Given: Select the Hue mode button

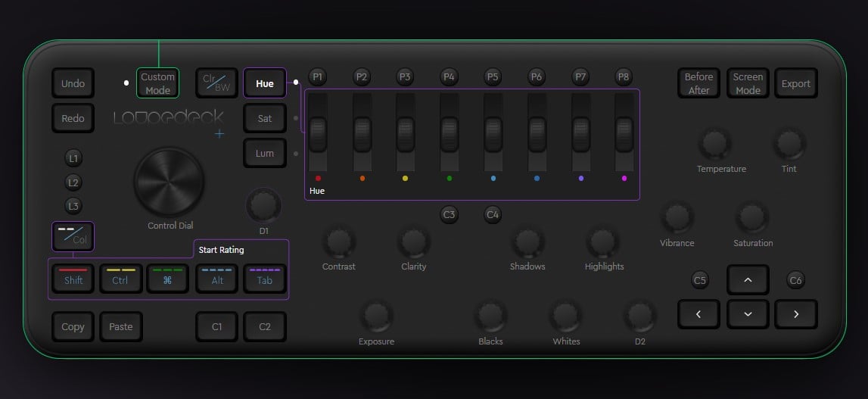Looking at the screenshot, I should pyautogui.click(x=264, y=83).
